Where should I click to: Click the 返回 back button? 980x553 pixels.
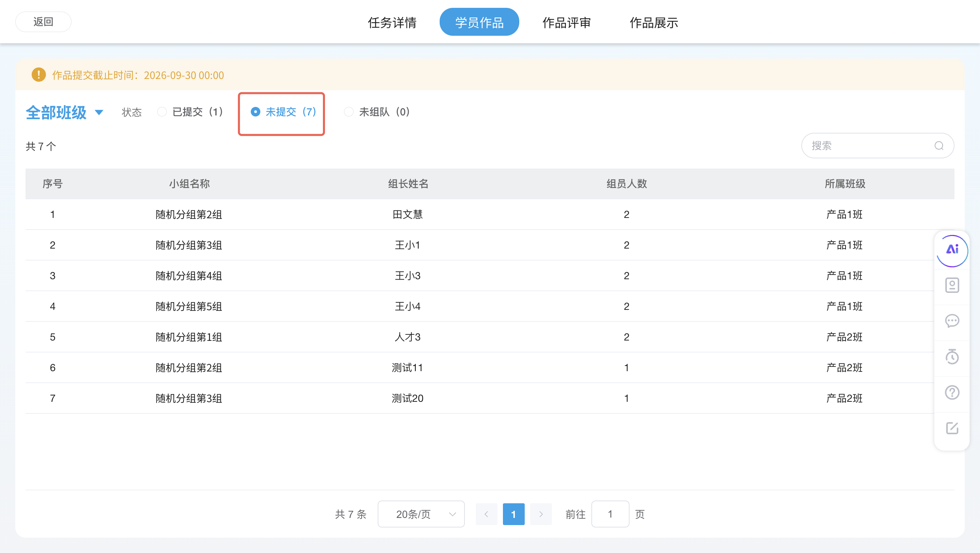coord(43,22)
